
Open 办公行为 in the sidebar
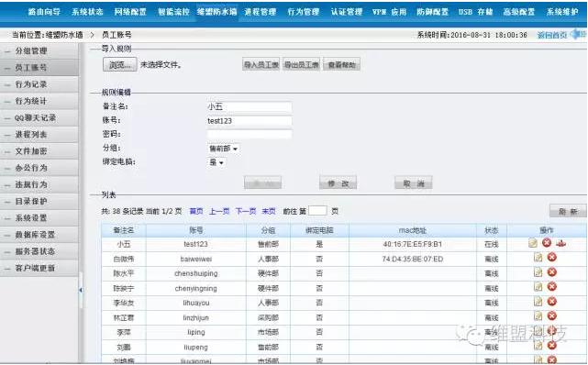(x=39, y=168)
